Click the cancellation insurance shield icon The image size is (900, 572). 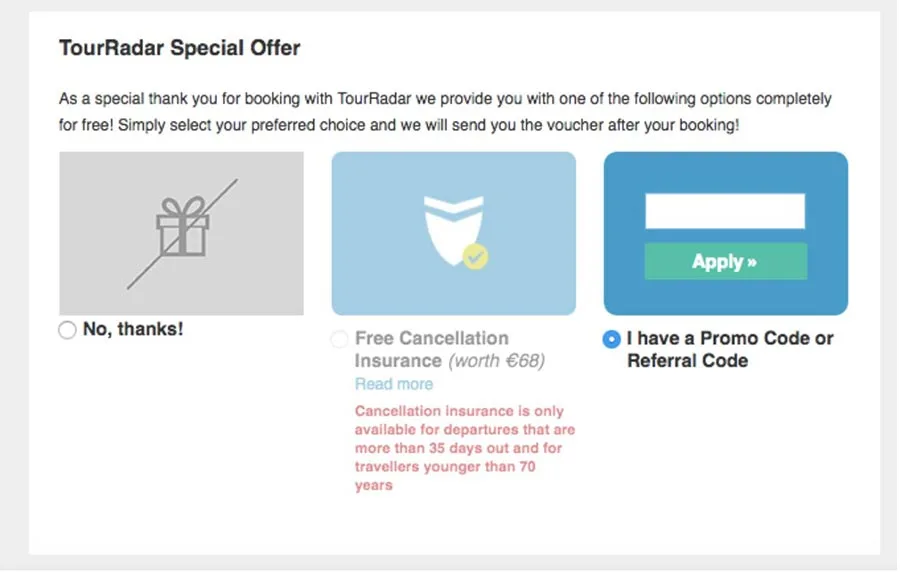pos(453,229)
